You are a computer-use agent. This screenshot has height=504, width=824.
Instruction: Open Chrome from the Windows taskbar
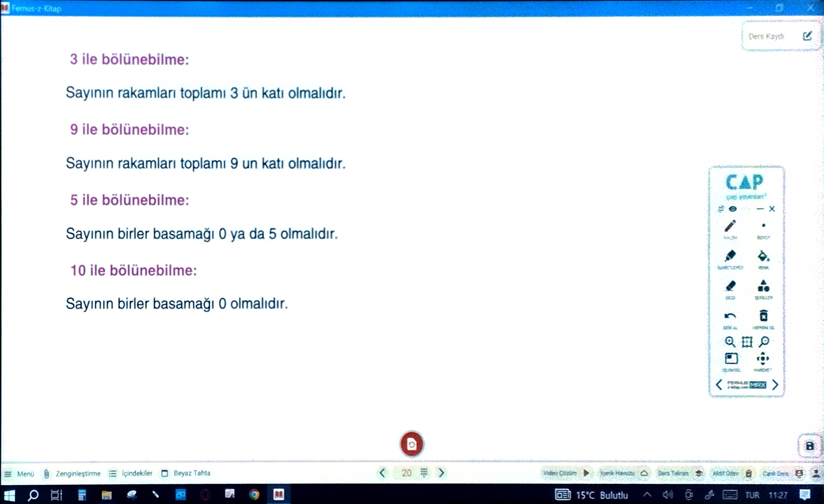point(254,494)
